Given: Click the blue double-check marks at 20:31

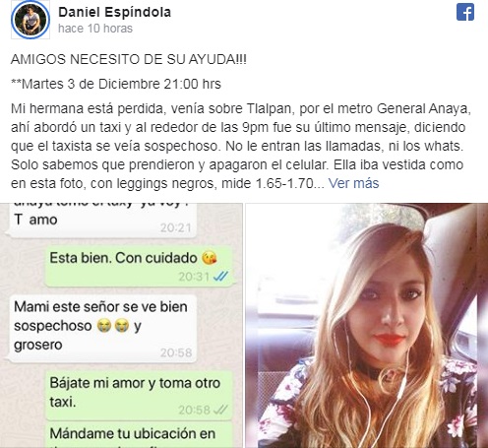Looking at the screenshot, I should (x=220, y=277).
